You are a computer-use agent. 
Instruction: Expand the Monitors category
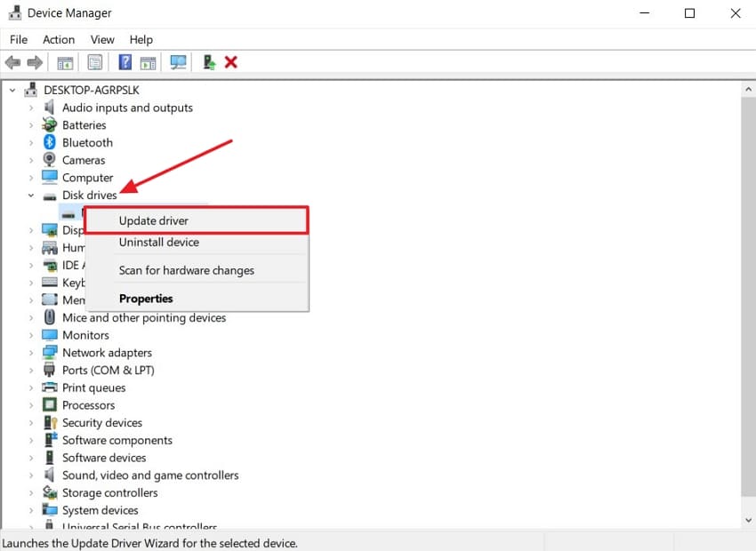click(x=29, y=335)
